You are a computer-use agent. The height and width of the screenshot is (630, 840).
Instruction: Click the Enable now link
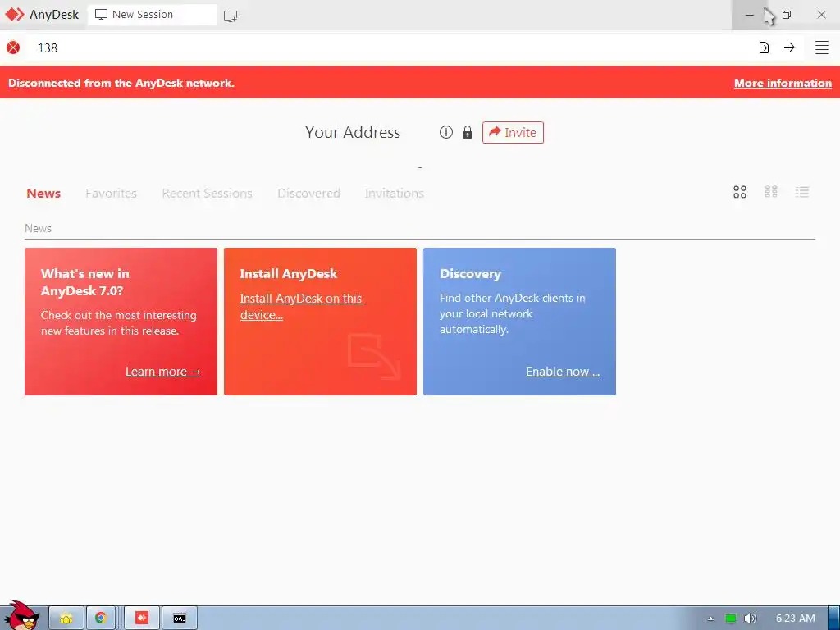click(563, 372)
